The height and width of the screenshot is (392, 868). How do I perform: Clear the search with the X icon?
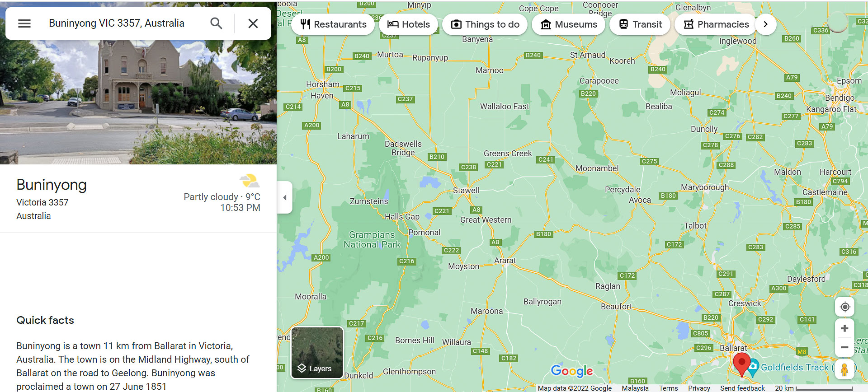pyautogui.click(x=253, y=23)
